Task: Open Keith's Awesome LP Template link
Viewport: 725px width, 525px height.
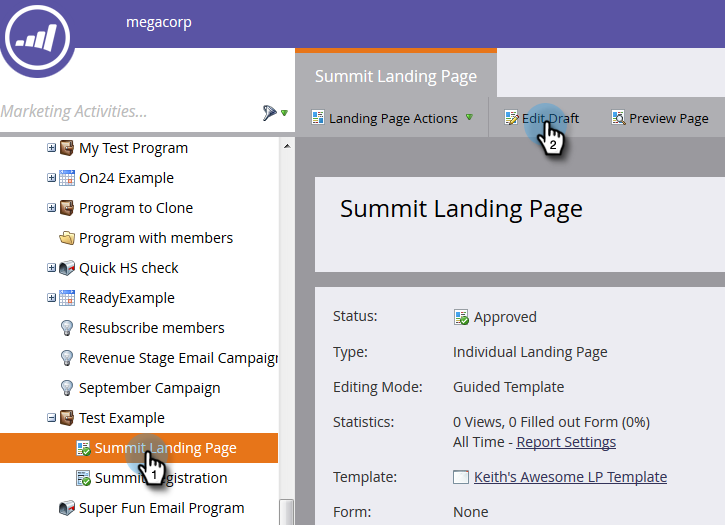Action: click(x=570, y=477)
